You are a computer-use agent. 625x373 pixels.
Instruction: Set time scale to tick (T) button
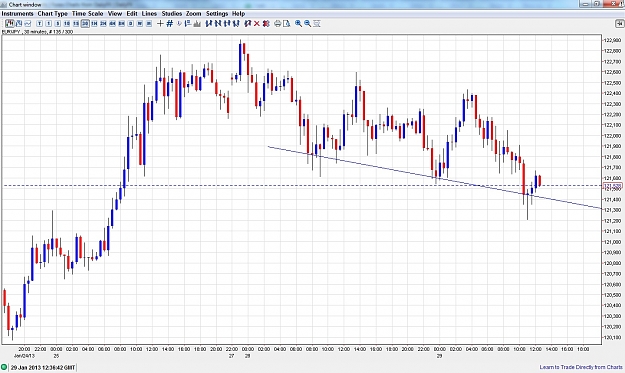click(39, 24)
